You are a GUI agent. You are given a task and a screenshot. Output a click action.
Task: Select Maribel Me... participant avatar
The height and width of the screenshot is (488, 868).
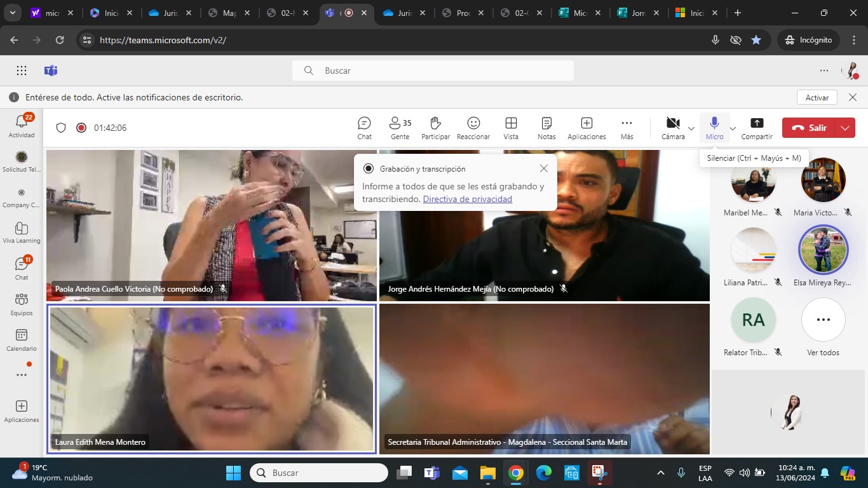pyautogui.click(x=753, y=180)
